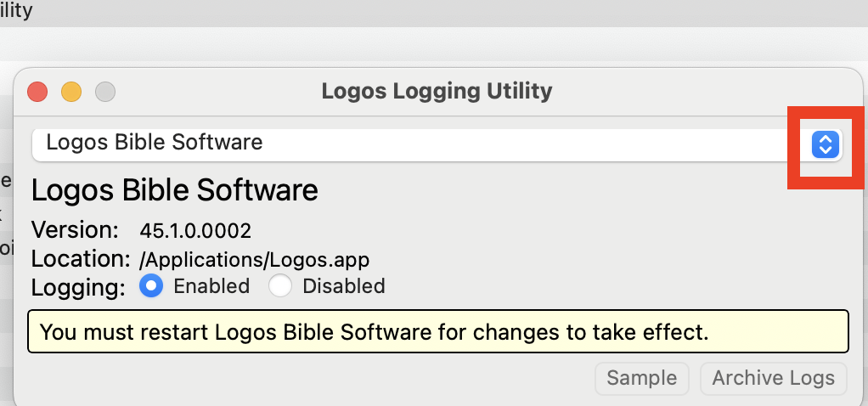The width and height of the screenshot is (868, 406).
Task: Click the Sample button
Action: [641, 378]
